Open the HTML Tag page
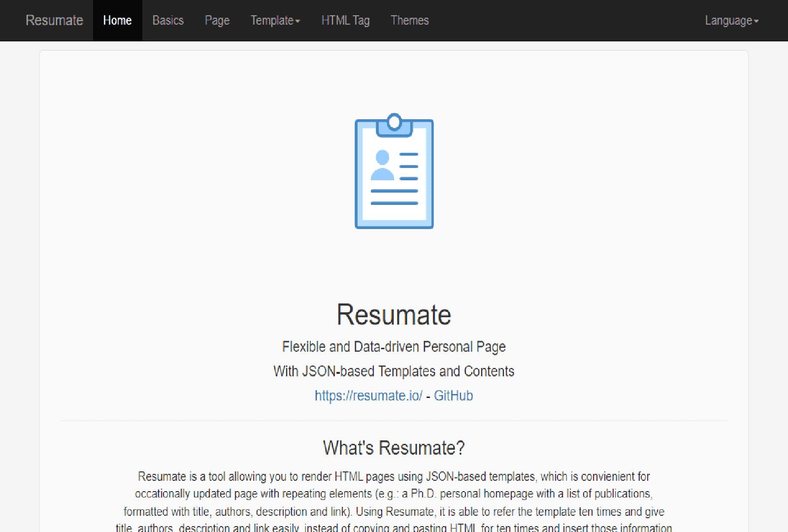Image resolution: width=788 pixels, height=532 pixels. (346, 20)
